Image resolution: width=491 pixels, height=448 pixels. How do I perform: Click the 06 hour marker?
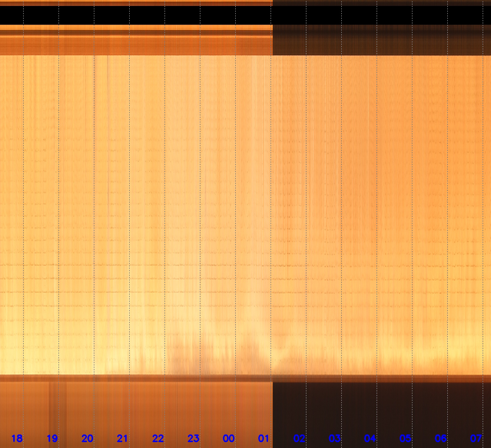[441, 438]
